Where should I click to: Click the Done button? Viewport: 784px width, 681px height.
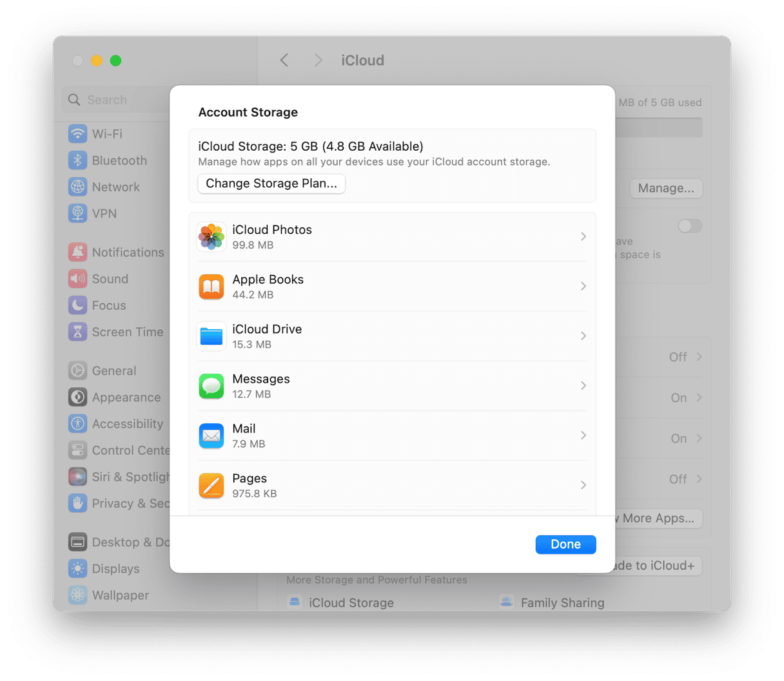[x=565, y=544]
